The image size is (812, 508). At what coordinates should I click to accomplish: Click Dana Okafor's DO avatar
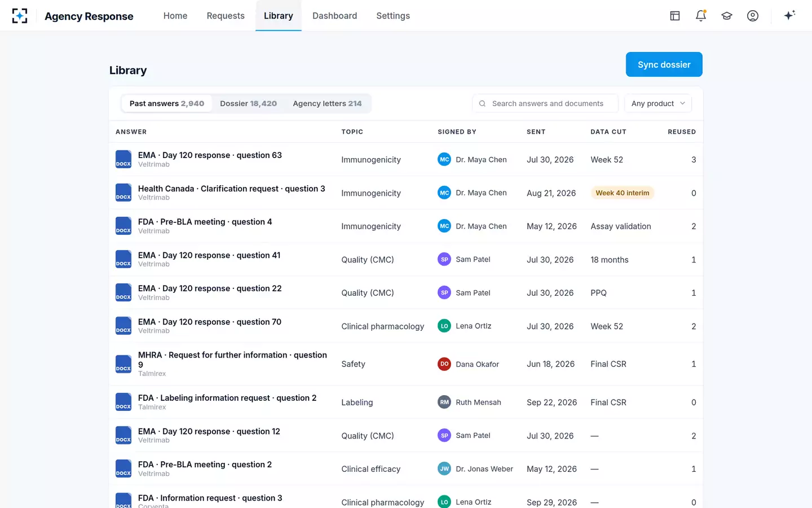tap(444, 364)
